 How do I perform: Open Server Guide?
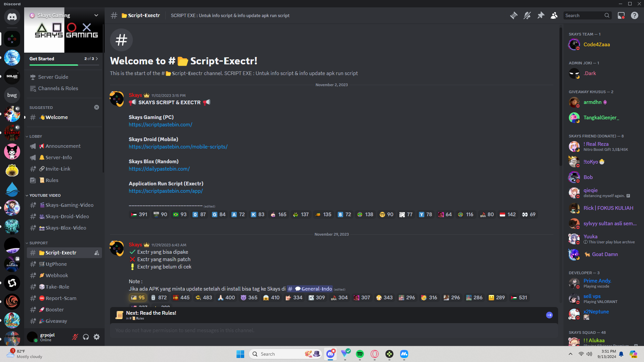tap(64, 77)
